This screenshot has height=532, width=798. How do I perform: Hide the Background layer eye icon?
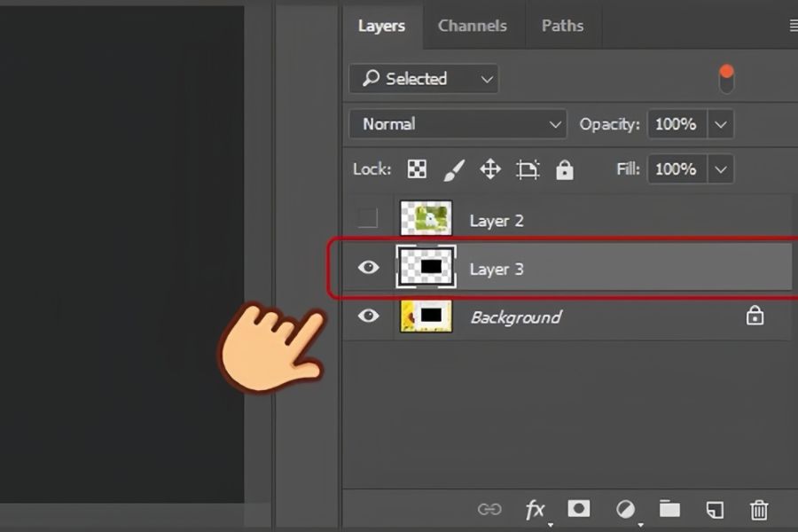(x=368, y=317)
